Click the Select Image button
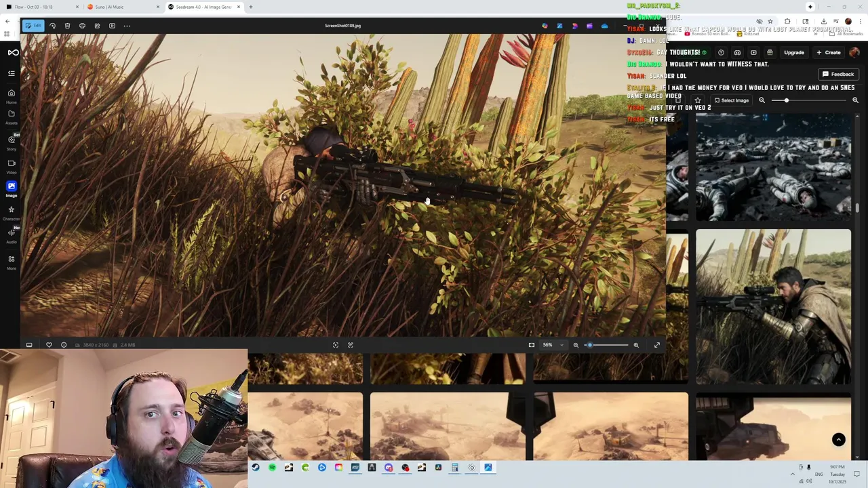This screenshot has width=868, height=488. tap(731, 100)
